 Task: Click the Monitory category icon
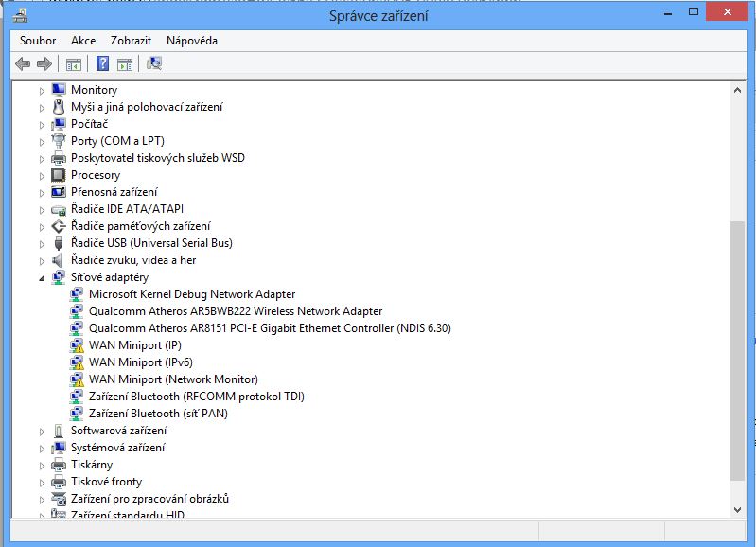pyautogui.click(x=59, y=90)
